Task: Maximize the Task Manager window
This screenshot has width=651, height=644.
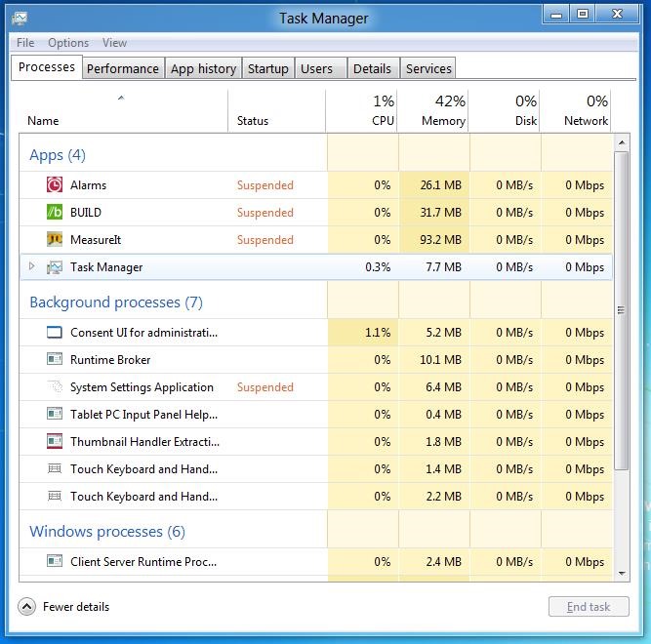Action: coord(583,15)
